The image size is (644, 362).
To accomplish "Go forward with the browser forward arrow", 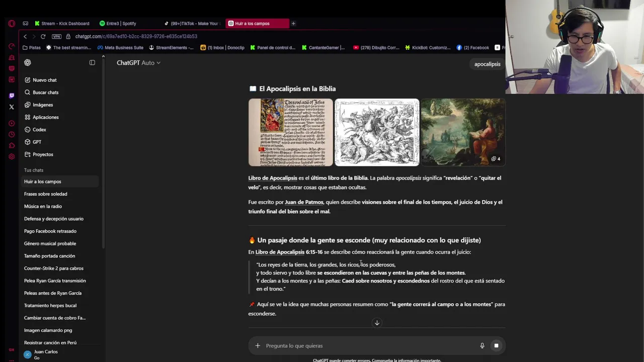I will (34, 36).
